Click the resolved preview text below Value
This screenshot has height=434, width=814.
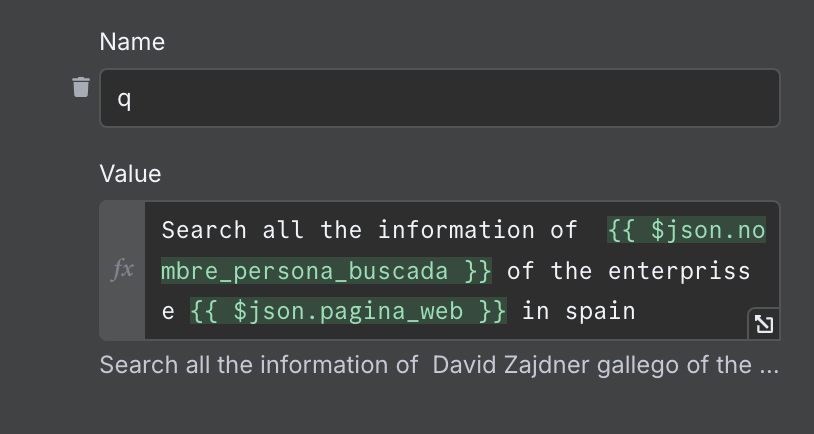tap(439, 365)
